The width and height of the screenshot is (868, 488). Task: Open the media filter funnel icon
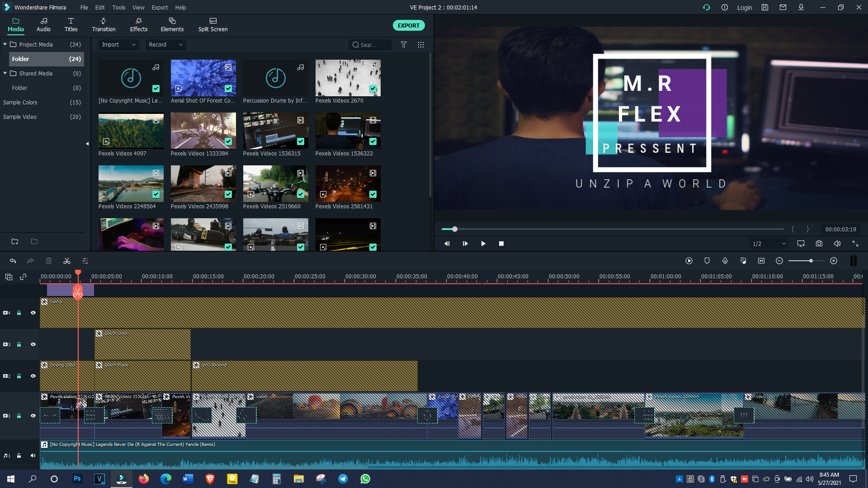pyautogui.click(x=404, y=45)
